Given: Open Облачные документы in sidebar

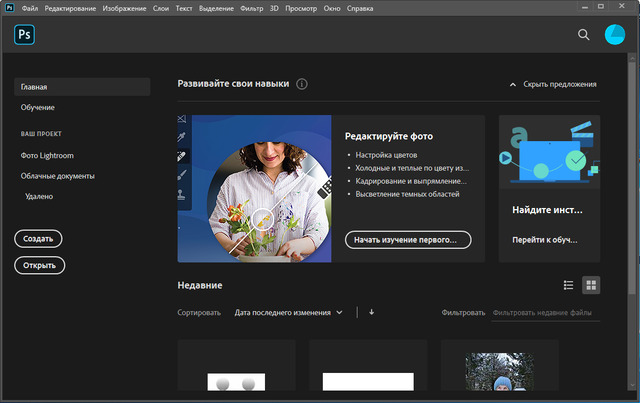Looking at the screenshot, I should point(58,176).
